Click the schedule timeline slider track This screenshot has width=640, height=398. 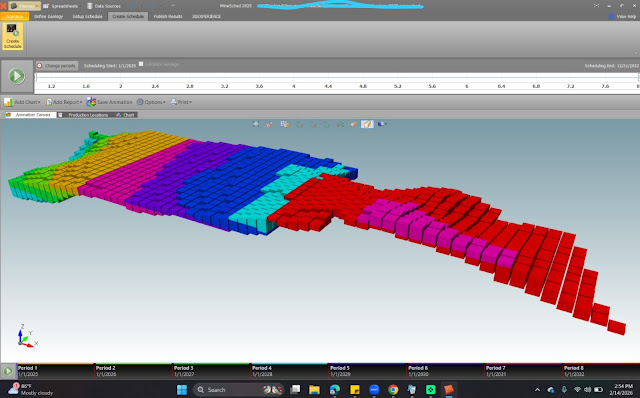337,77
